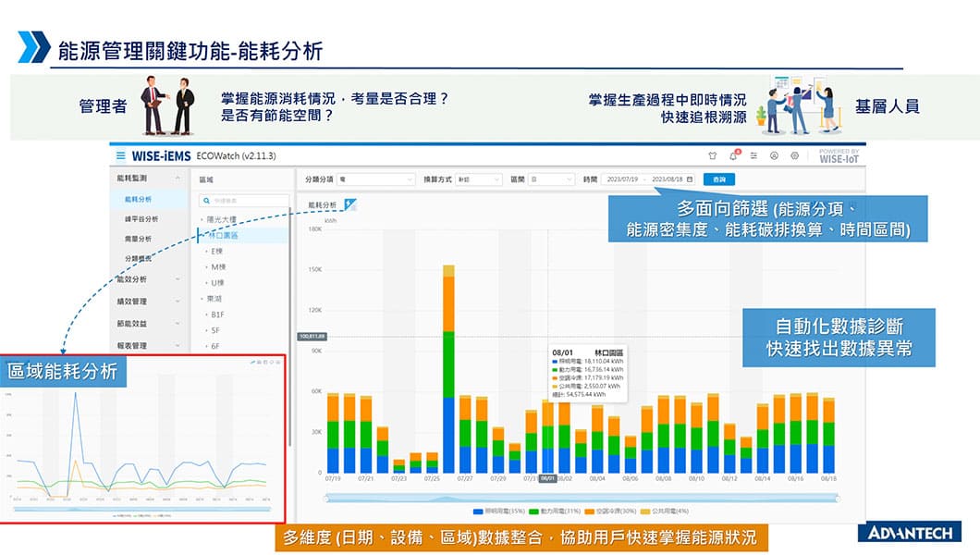Select E棟 in the area tree
The height and width of the screenshot is (555, 980).
tap(217, 252)
